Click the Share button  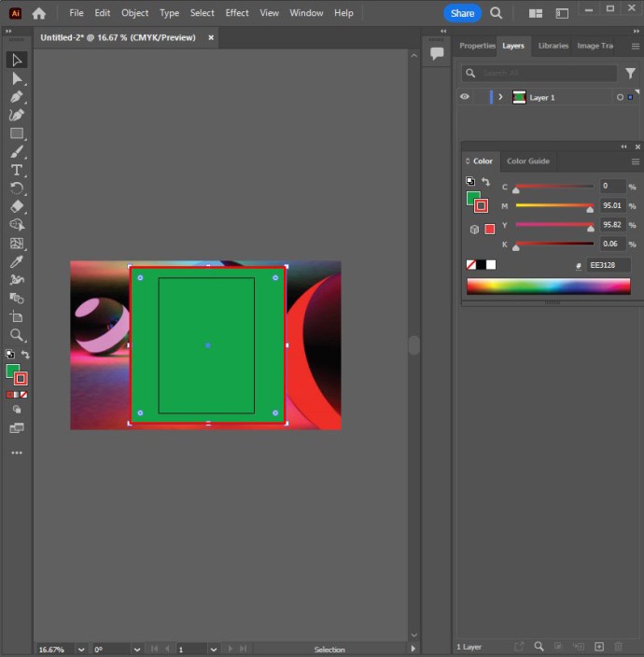click(463, 13)
